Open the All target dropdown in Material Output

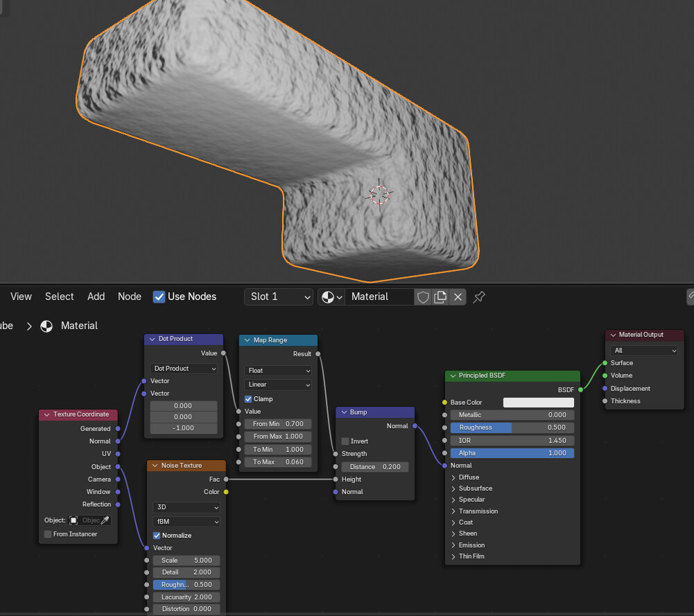[644, 351]
